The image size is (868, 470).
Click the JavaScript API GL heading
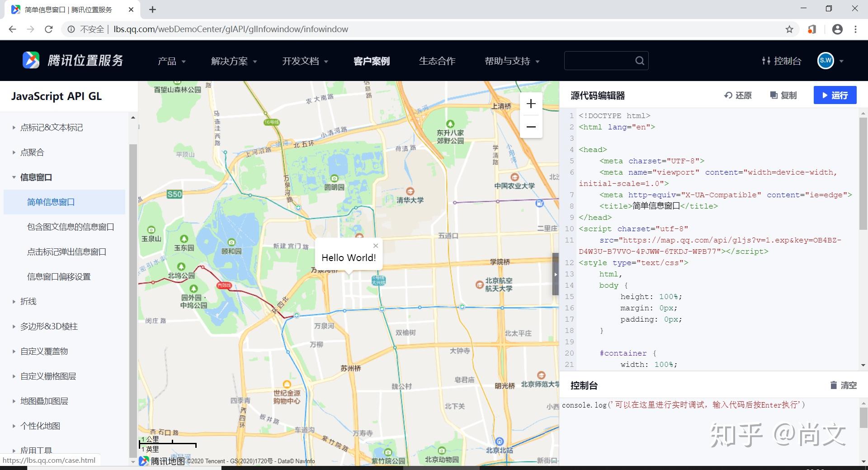[57, 96]
